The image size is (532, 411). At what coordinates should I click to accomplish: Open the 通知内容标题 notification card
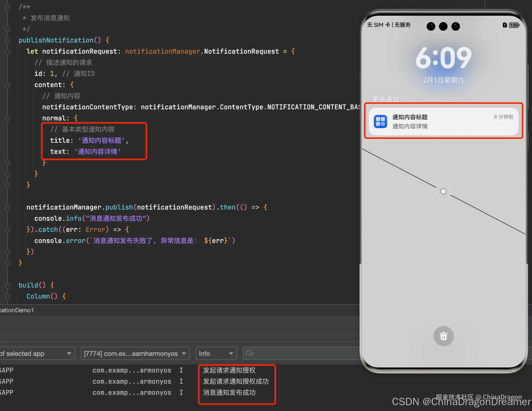coord(443,121)
